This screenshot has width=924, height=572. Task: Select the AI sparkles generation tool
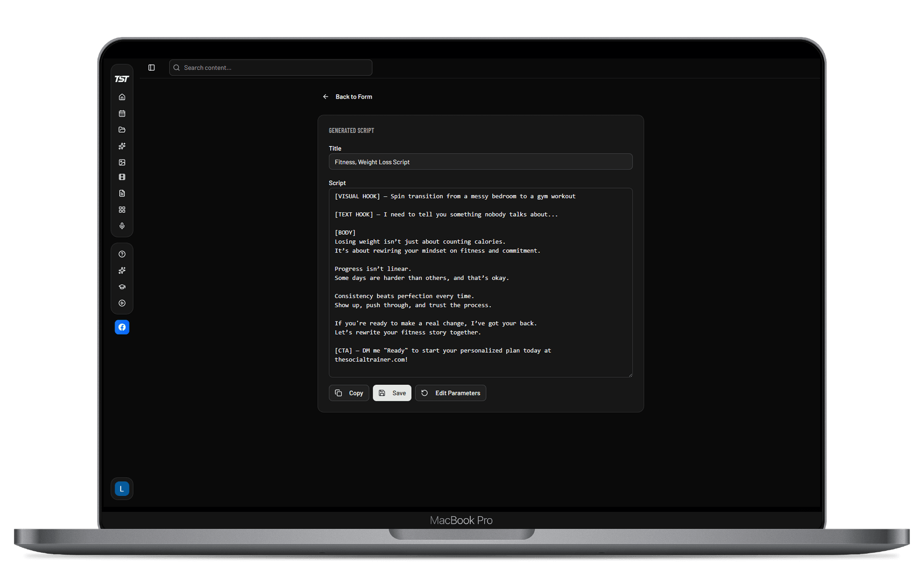122,146
